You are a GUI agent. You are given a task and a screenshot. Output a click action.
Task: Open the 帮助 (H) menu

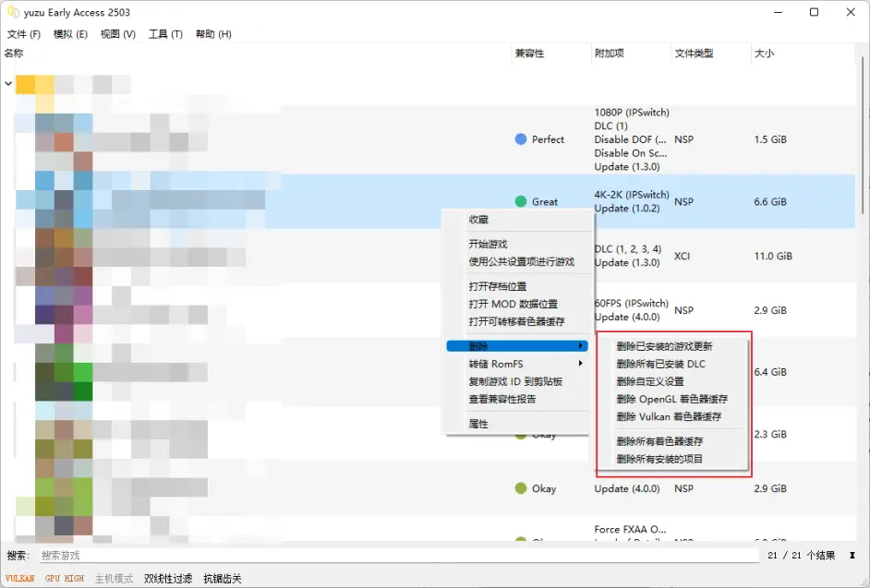213,34
